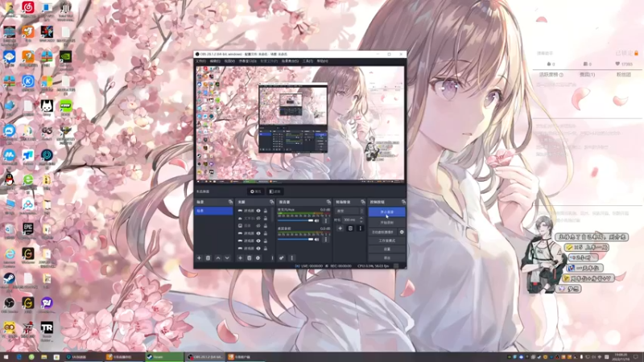Move scene up with the up arrow

point(218,258)
